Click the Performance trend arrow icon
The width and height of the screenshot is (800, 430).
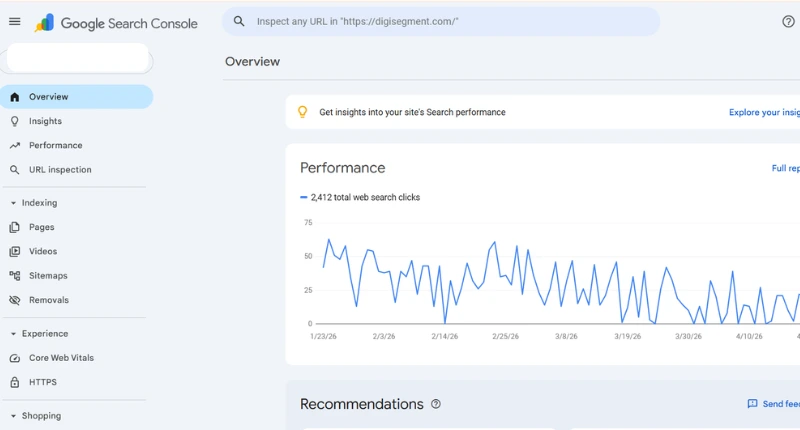pos(14,145)
